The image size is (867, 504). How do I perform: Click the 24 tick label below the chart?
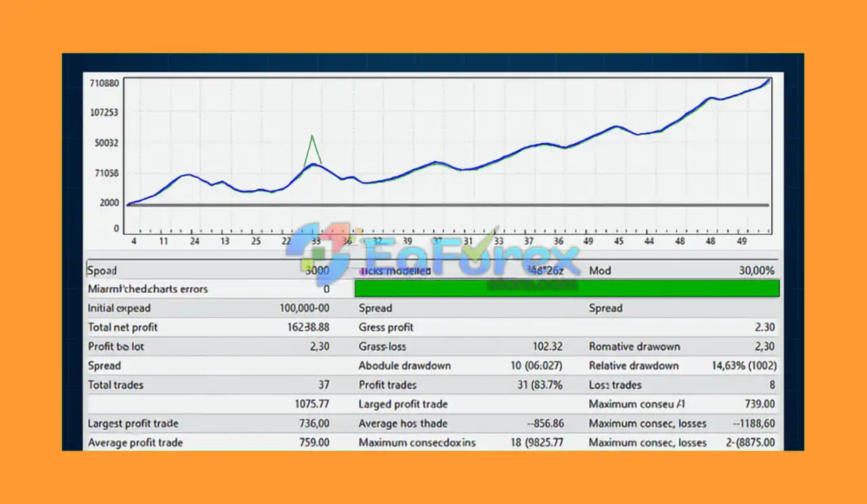tap(194, 241)
